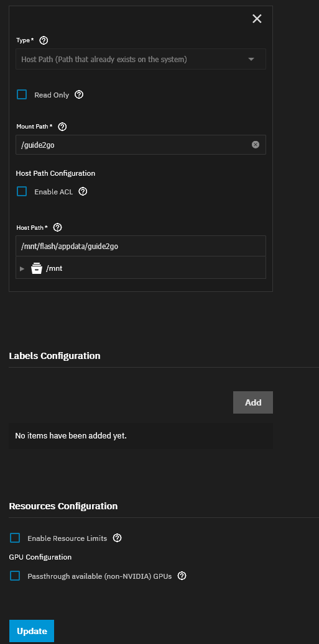Open the Type dropdown for Host Path
Image resolution: width=319 pixels, height=644 pixels.
[x=141, y=59]
